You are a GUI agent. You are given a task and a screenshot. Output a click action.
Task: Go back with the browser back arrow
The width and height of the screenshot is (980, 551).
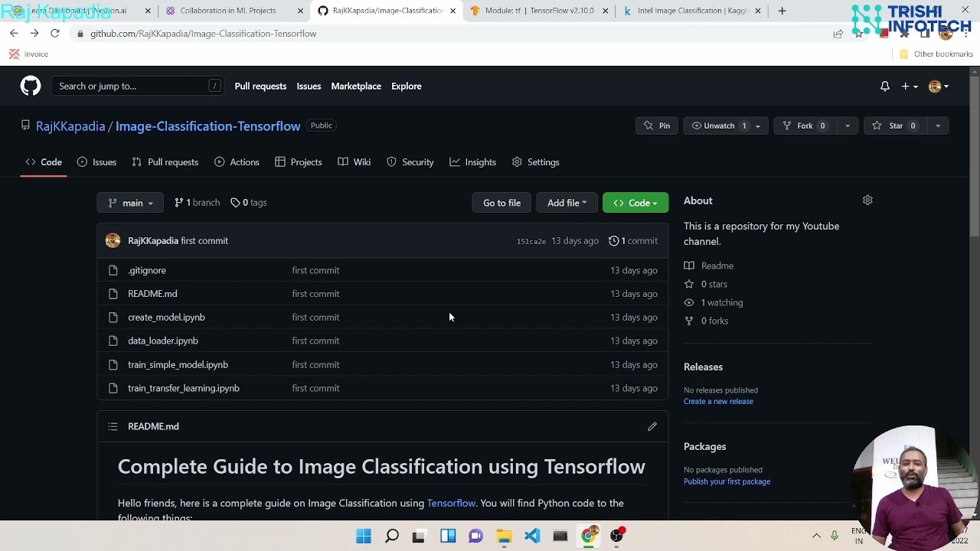coord(14,34)
